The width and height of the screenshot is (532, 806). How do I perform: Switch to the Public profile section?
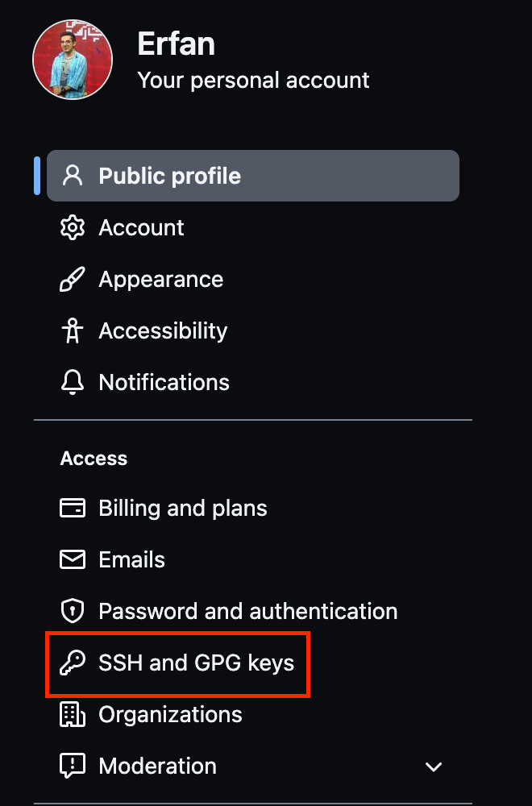pos(168,175)
